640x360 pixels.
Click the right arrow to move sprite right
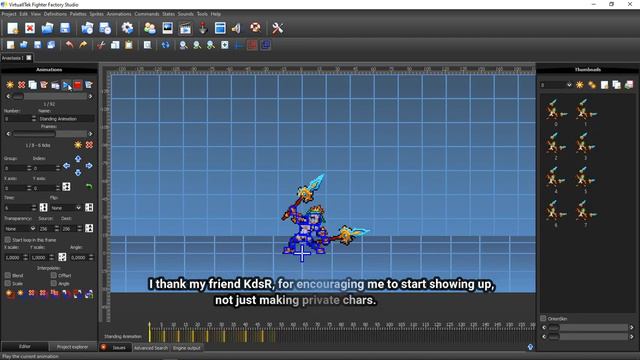point(89,166)
